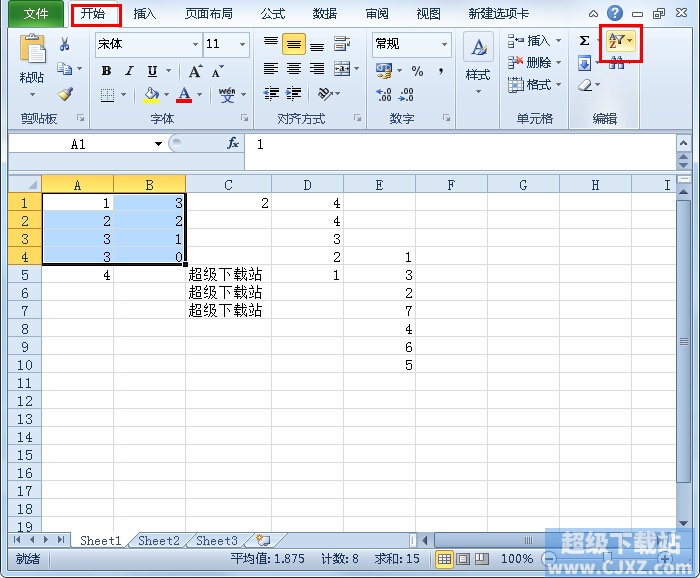The height and width of the screenshot is (578, 700).
Task: Click the Format cells button
Action: 534,84
